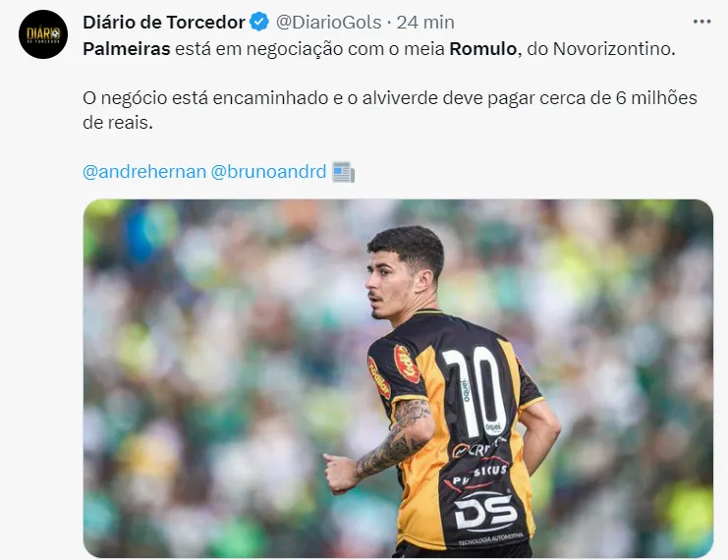Open the @andrehernan mention
The image size is (728, 560).
(144, 172)
